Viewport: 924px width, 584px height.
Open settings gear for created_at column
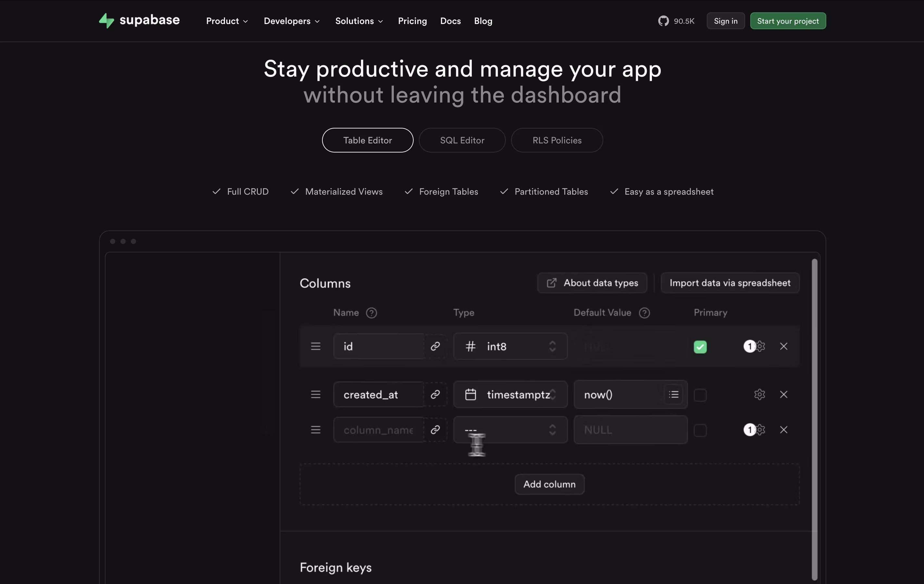759,395
